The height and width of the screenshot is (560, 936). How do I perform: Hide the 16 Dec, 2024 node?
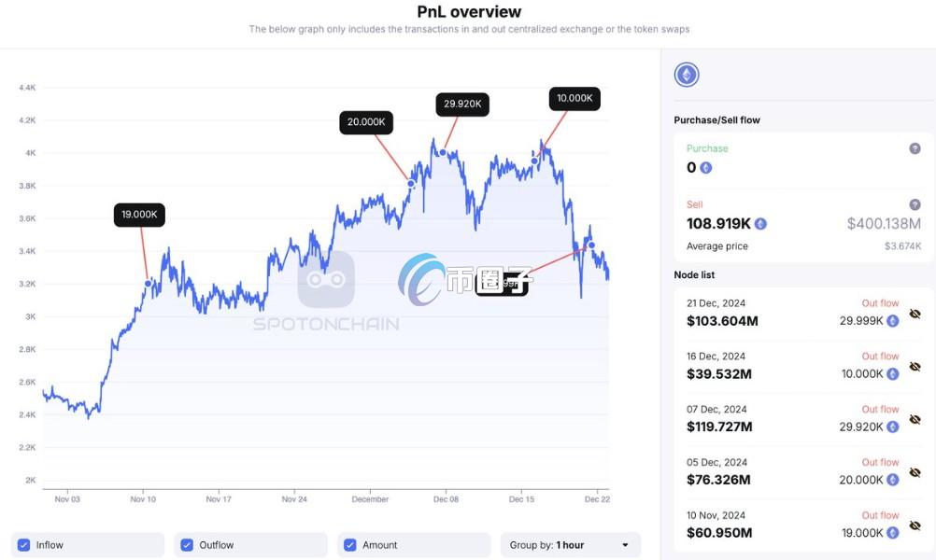click(x=915, y=367)
